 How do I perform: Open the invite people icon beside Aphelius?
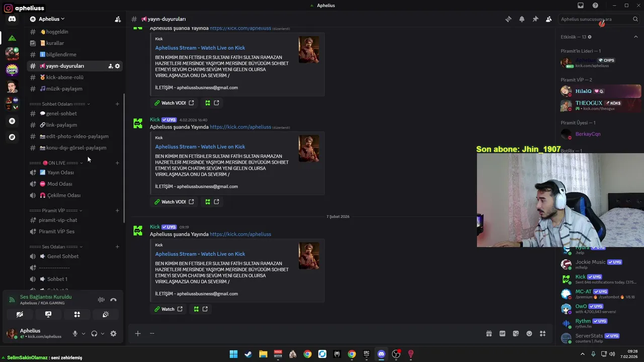tap(118, 19)
